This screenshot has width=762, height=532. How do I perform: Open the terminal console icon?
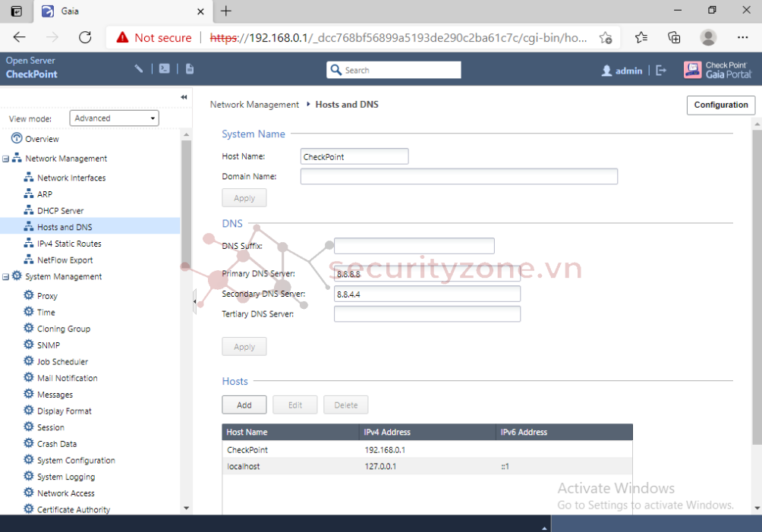point(164,69)
